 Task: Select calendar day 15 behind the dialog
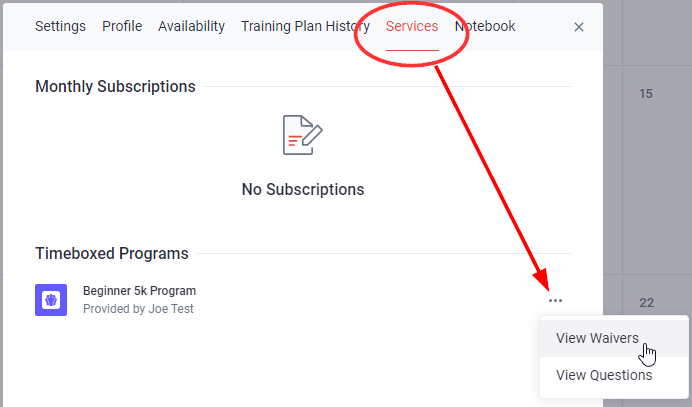click(646, 94)
